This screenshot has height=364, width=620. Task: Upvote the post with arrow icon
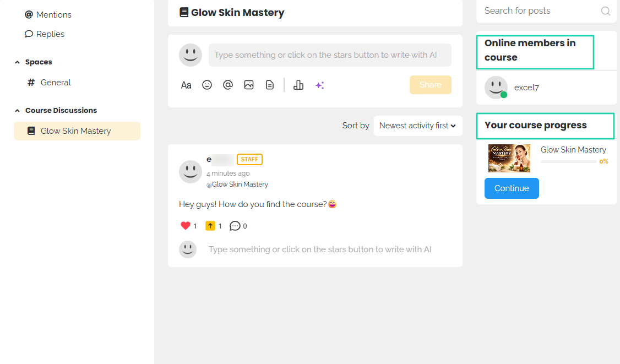coord(210,226)
